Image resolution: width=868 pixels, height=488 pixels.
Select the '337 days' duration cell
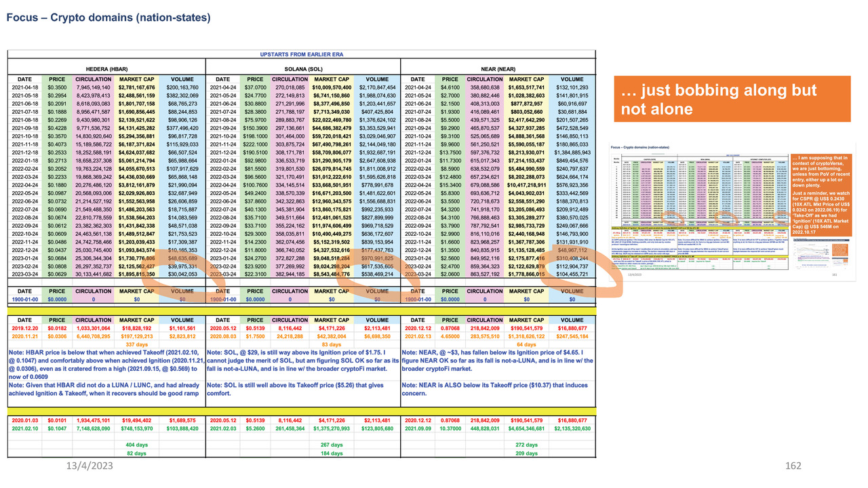[x=136, y=344]
